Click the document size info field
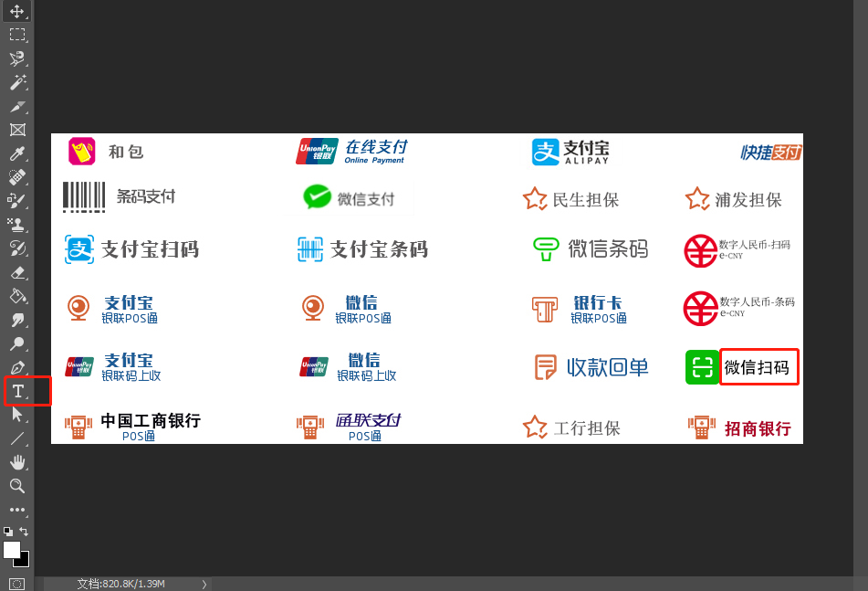This screenshot has height=591, width=868. pos(120,584)
